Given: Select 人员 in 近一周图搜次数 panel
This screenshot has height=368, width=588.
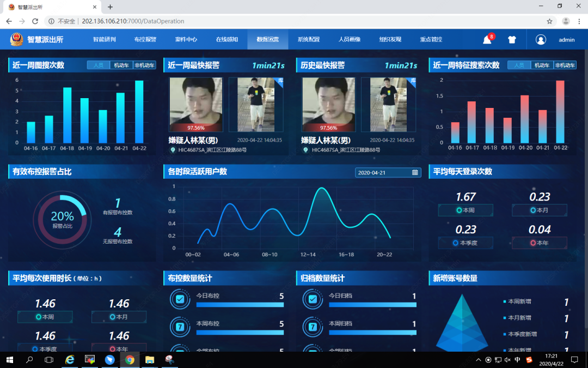Looking at the screenshot, I should click(x=99, y=65).
